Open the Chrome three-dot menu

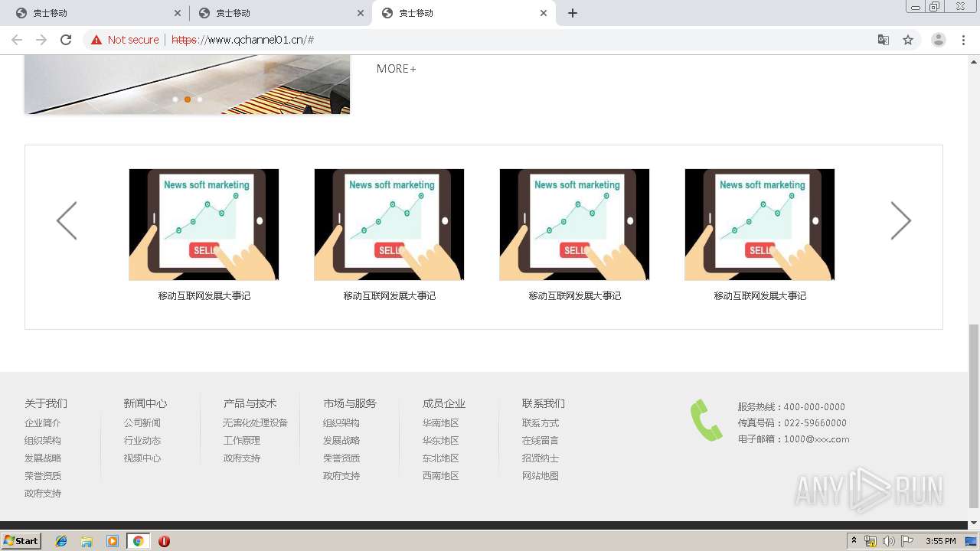(964, 40)
